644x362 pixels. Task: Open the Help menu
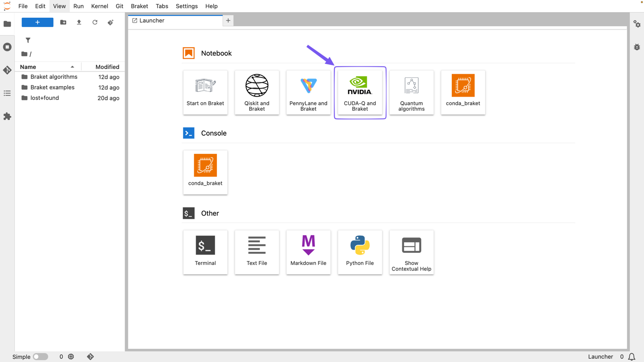pos(211,6)
